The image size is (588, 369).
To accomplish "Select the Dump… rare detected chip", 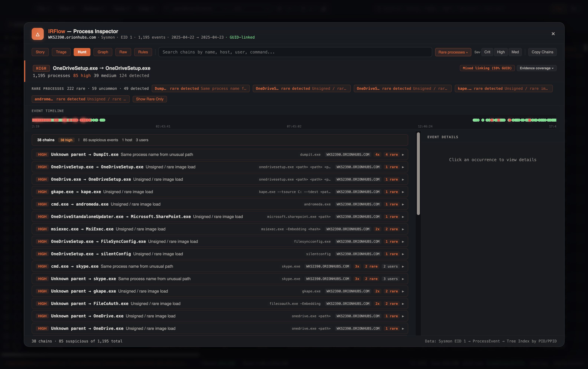I will click(201, 88).
